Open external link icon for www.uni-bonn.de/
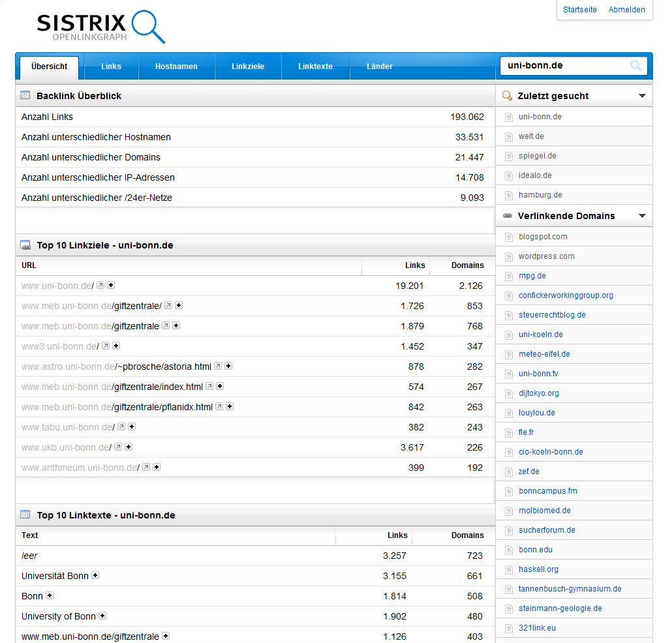 pyautogui.click(x=100, y=285)
